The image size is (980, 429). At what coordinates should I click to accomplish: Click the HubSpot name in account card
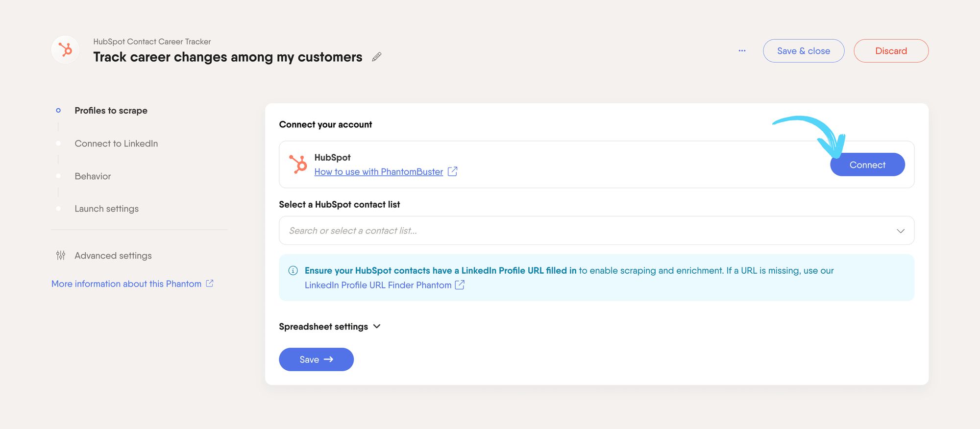click(332, 158)
